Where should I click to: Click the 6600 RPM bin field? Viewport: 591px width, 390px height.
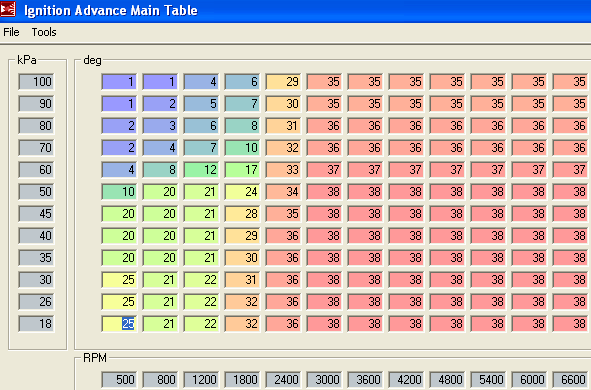click(x=571, y=379)
